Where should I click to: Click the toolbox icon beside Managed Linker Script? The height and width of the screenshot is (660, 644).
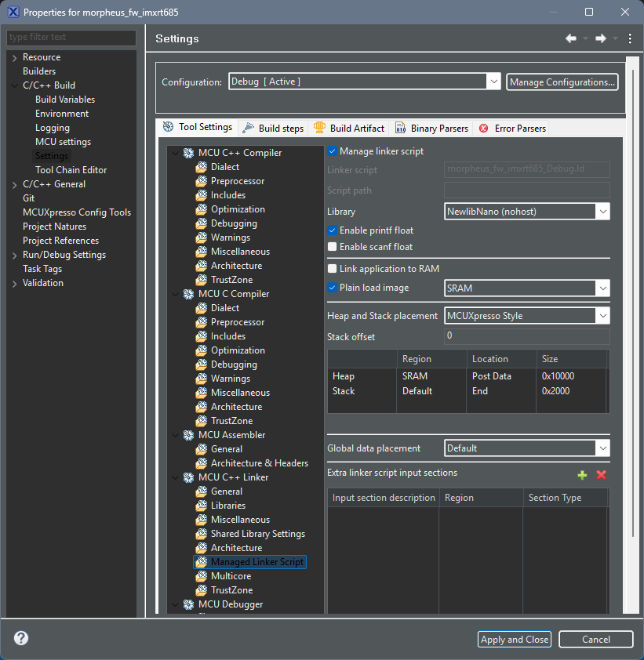pos(202,561)
